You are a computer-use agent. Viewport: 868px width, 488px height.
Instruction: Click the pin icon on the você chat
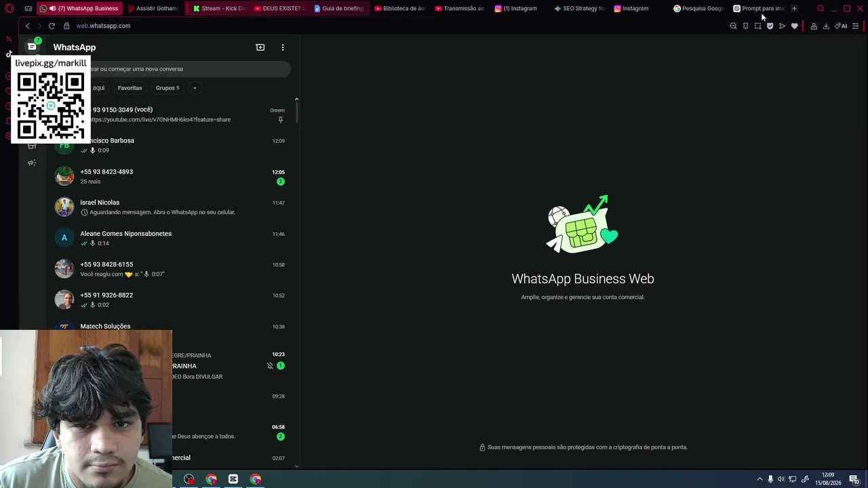(x=280, y=120)
